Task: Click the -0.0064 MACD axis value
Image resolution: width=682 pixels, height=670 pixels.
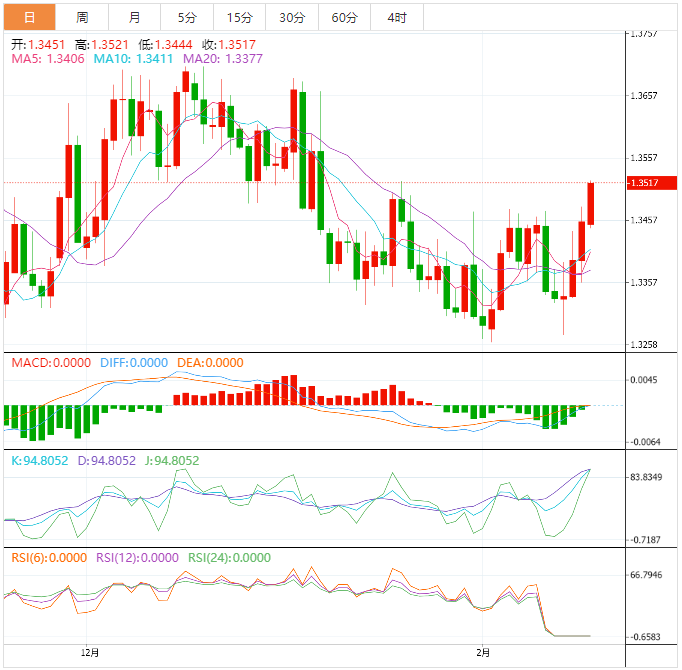Action: tap(645, 442)
